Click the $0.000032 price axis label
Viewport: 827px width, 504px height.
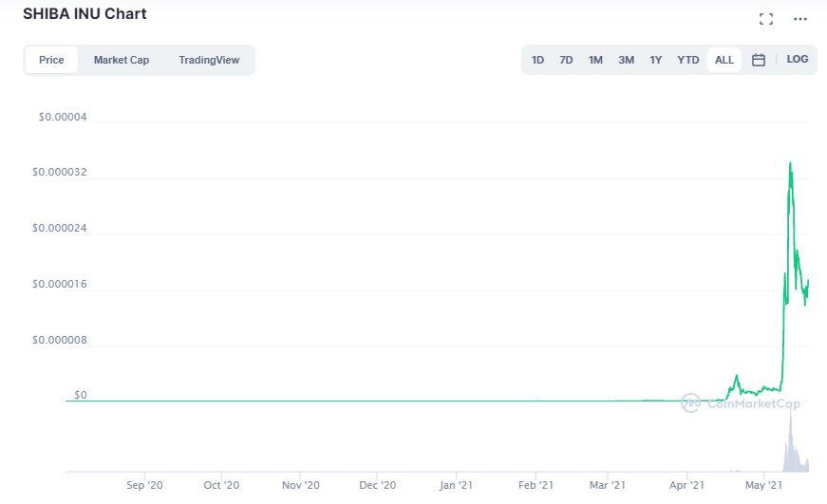59,172
